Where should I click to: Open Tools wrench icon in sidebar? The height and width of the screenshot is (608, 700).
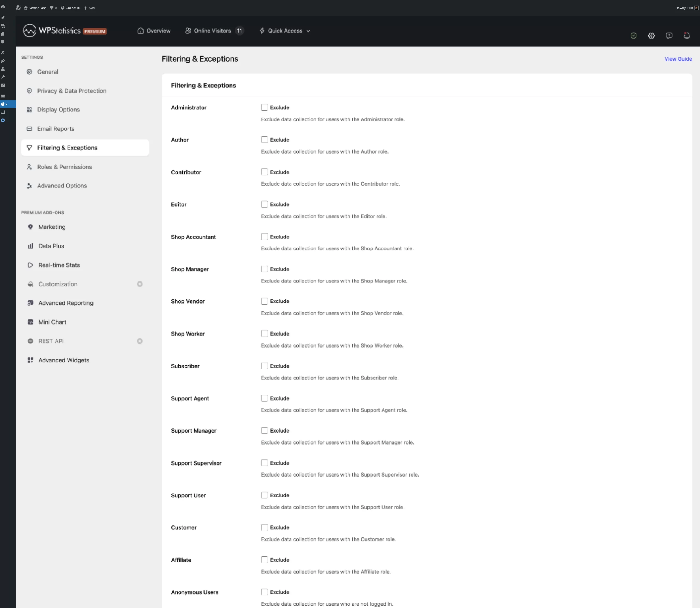(x=3, y=77)
